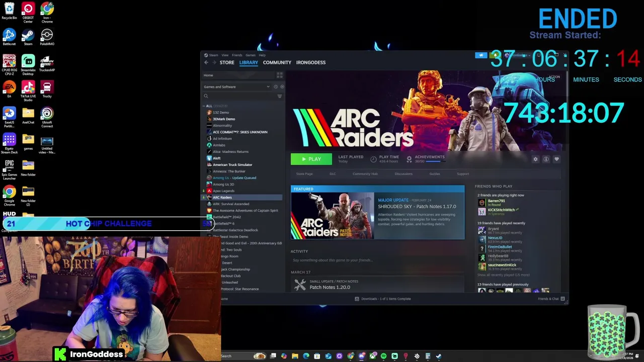This screenshot has height=362, width=644.
Task: Show recent activity clock filter
Action: 276,86
